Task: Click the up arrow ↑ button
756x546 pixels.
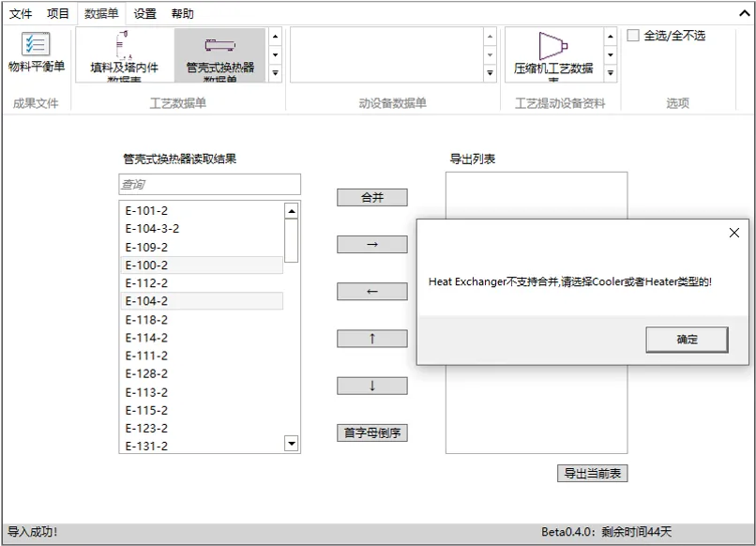Action: click(371, 339)
